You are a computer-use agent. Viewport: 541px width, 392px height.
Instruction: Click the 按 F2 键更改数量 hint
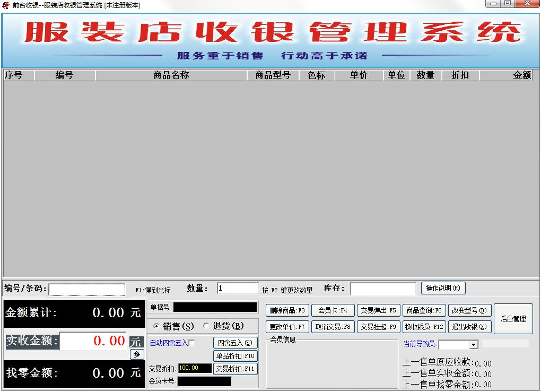287,291
